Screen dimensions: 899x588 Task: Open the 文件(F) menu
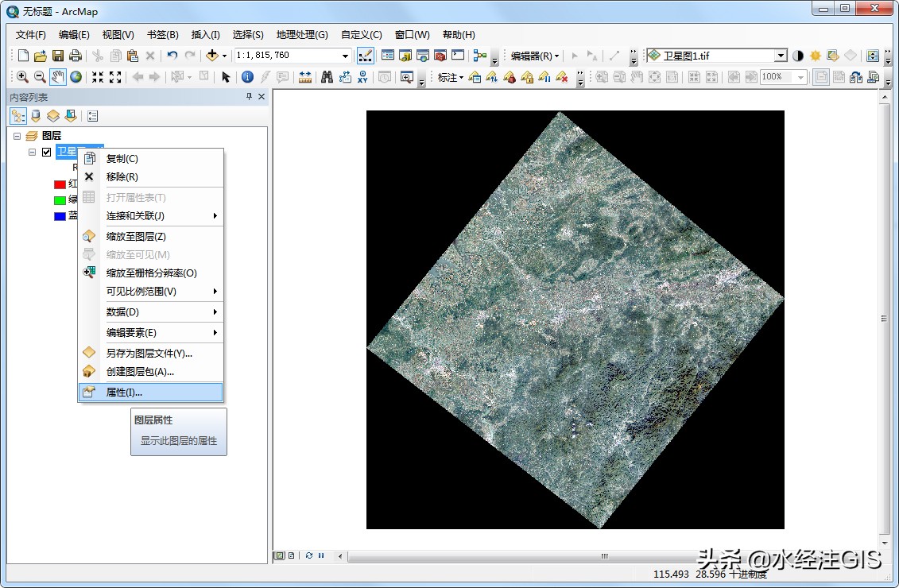coord(29,34)
